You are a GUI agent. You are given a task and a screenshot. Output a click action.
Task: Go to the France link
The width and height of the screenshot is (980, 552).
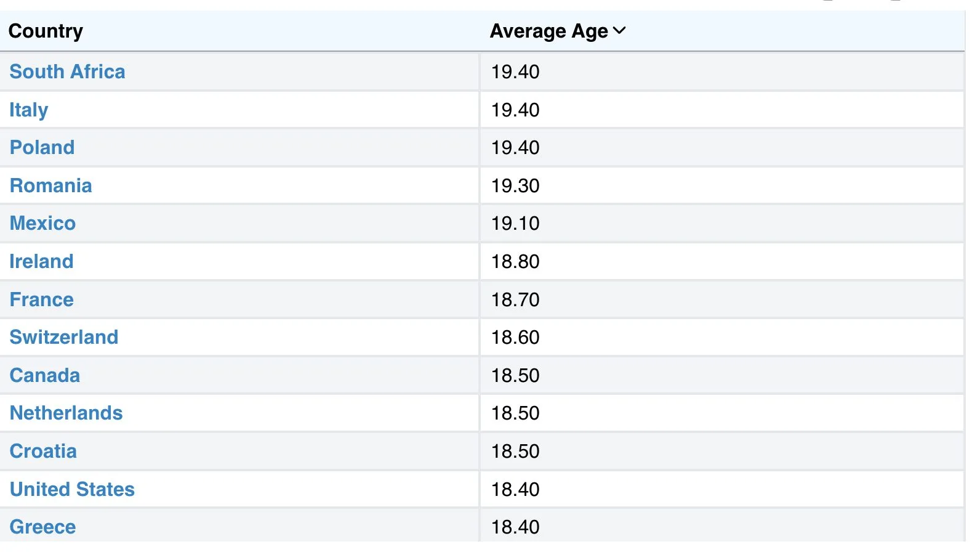(41, 299)
